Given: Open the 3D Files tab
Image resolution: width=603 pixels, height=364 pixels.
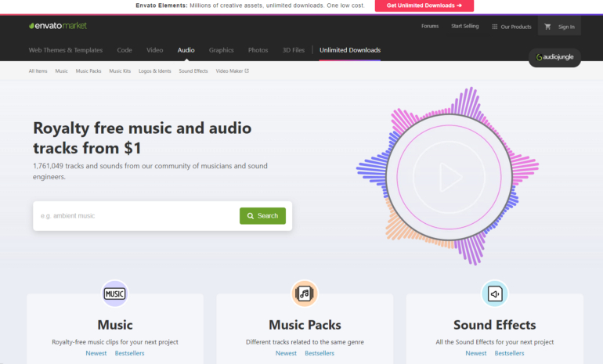Looking at the screenshot, I should [294, 50].
